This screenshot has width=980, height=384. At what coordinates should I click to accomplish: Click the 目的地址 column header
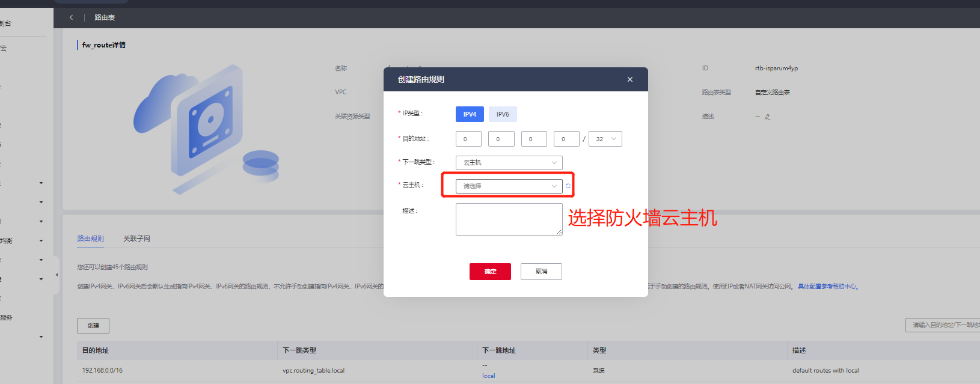coord(96,350)
